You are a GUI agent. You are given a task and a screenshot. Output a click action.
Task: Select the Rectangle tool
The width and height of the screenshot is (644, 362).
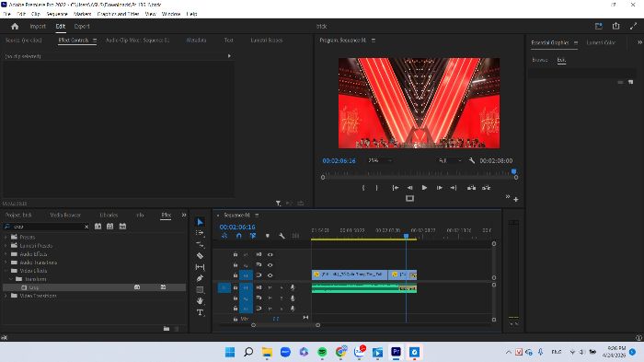click(200, 289)
